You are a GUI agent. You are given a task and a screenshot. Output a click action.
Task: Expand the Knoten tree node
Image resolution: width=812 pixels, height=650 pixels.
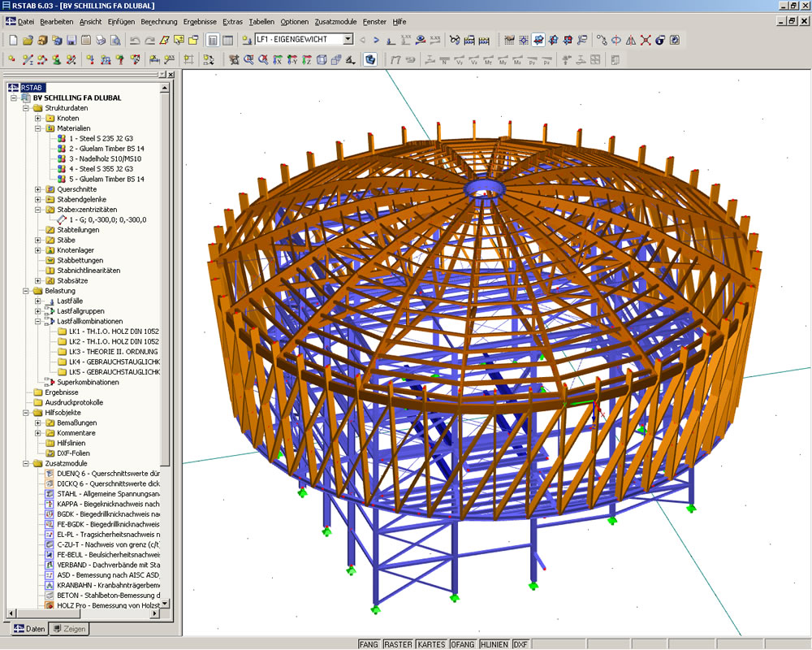38,118
